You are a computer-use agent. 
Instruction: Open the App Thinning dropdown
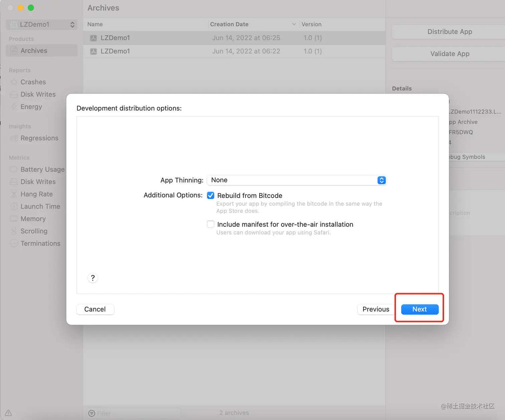(297, 180)
